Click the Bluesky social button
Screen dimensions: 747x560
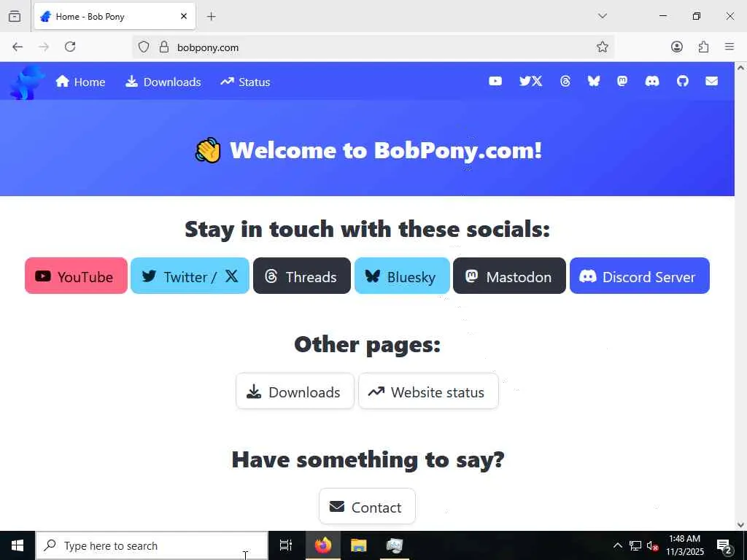[402, 276]
